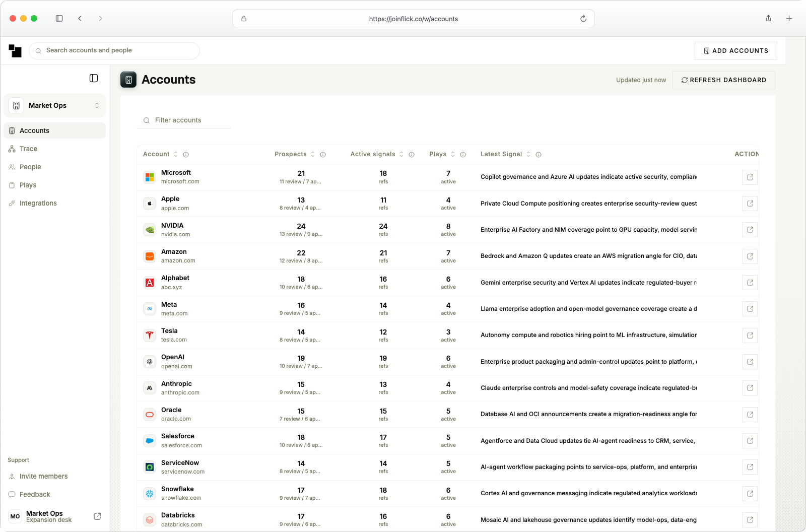Open NVIDIA row action link icon

coord(750,230)
